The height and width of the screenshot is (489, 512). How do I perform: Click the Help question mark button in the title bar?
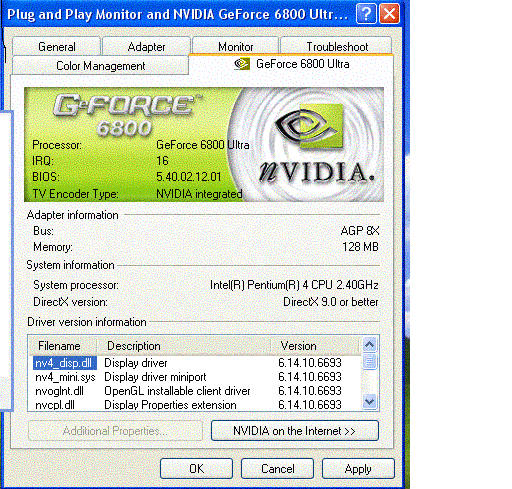coord(366,14)
